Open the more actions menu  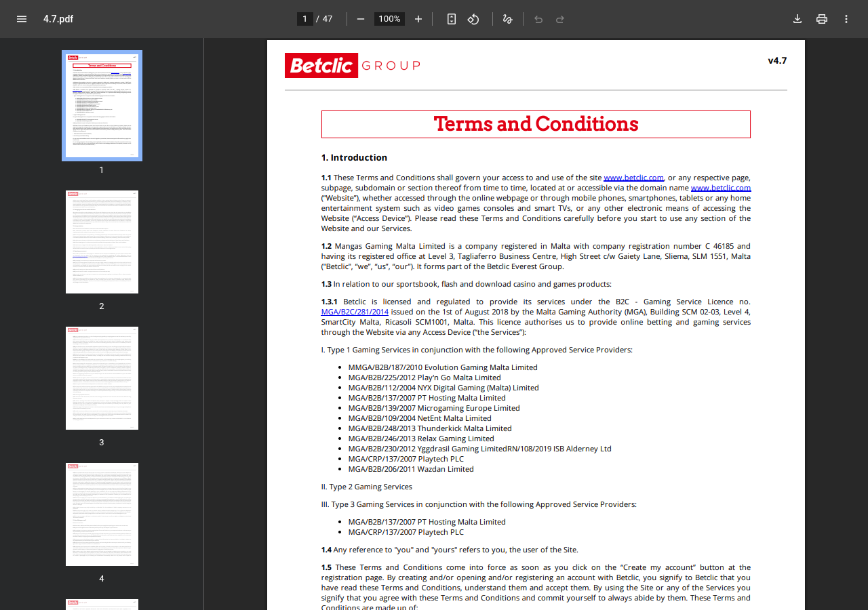846,19
